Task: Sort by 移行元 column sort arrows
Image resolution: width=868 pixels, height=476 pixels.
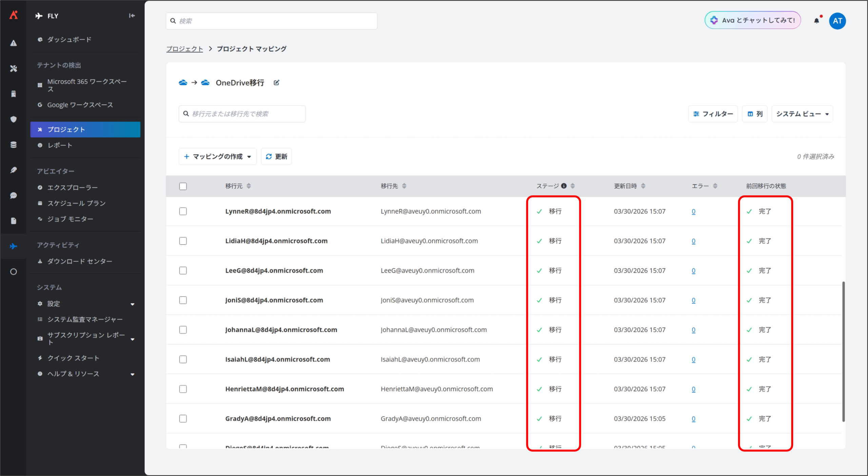Action: [x=249, y=186]
